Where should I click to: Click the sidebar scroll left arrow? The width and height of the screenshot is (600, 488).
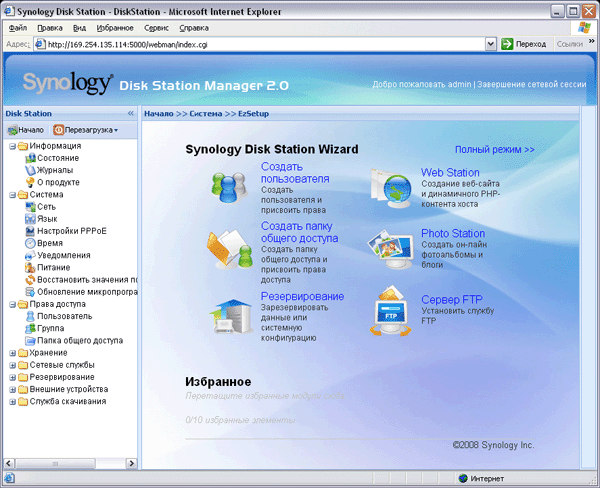click(9, 464)
